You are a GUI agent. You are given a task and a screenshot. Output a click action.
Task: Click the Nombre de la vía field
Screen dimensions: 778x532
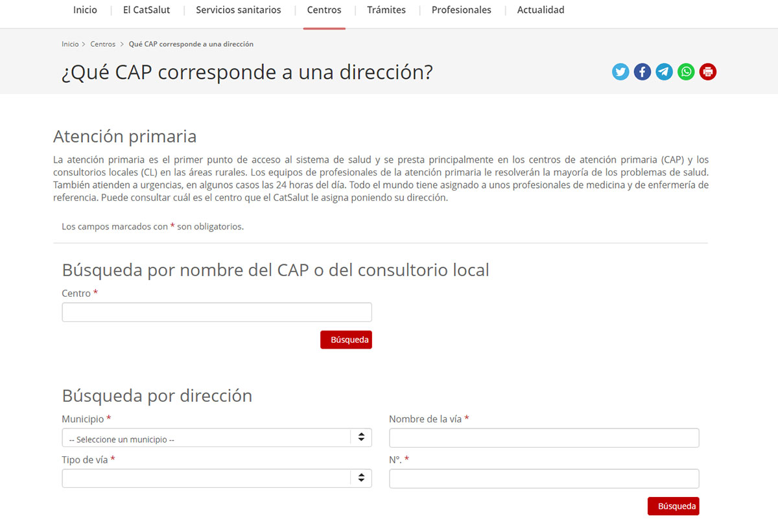543,438
